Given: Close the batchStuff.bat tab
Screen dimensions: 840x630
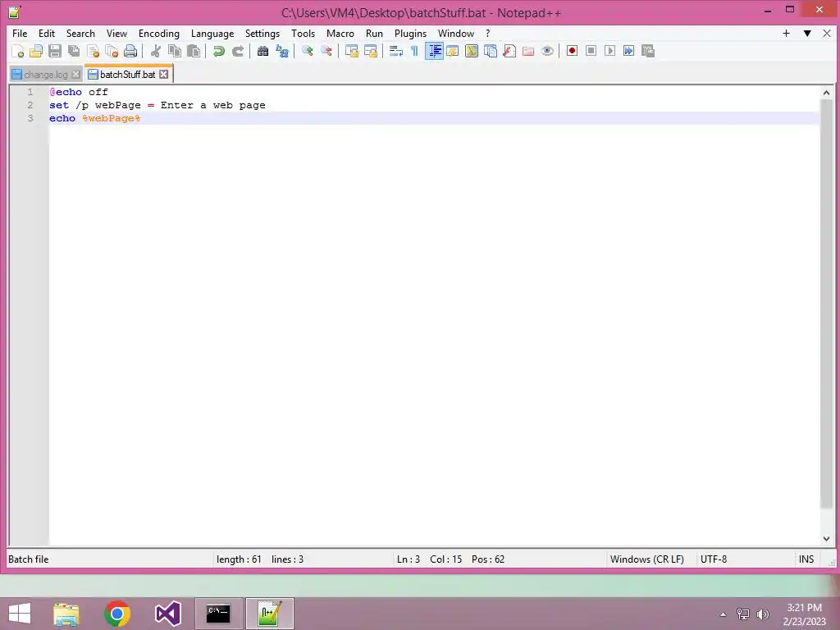Looking at the screenshot, I should [164, 75].
